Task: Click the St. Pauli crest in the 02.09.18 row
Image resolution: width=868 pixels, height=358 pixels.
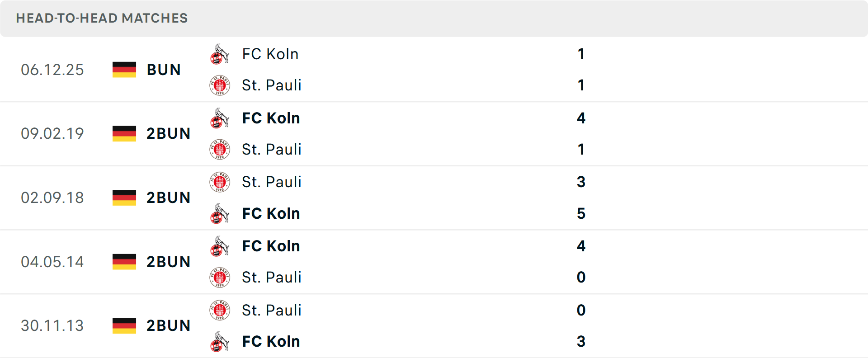Action: tap(220, 182)
